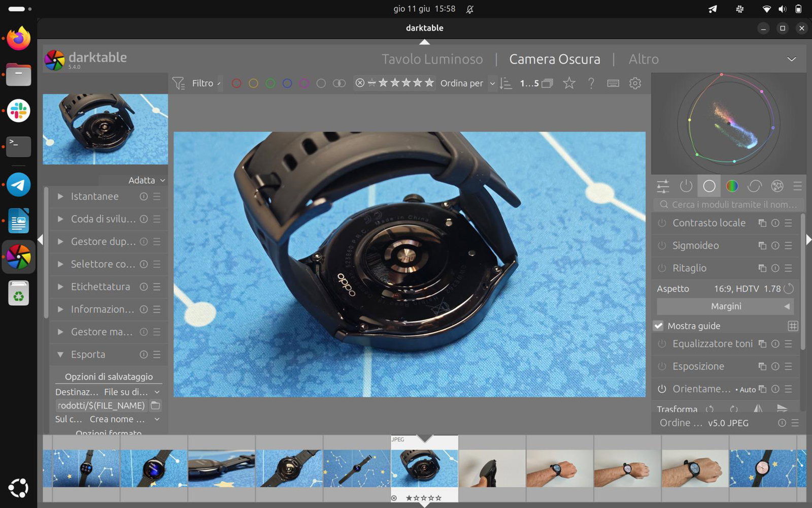Toggle the Mostra guide checkbox
This screenshot has height=508, width=812.
[x=659, y=326]
